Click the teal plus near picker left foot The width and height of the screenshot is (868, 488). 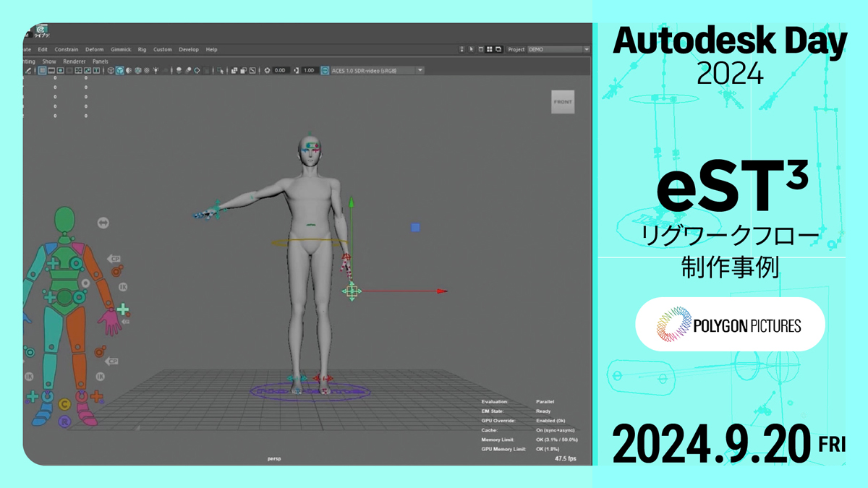pyautogui.click(x=33, y=396)
